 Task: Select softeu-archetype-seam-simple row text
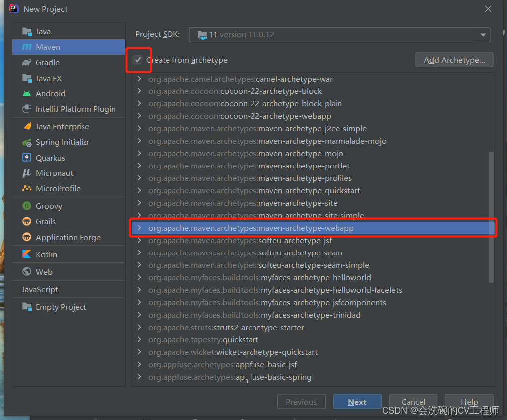tap(258, 265)
